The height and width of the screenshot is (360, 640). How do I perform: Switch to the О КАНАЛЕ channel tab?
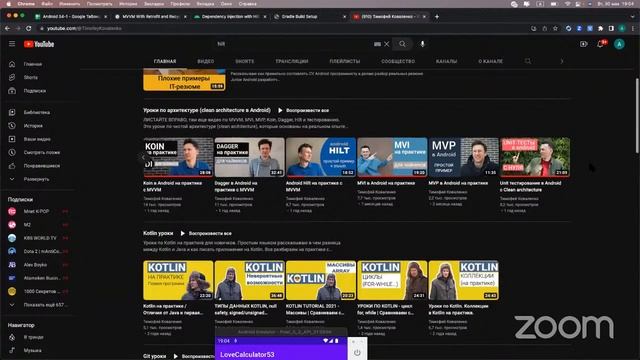point(491,61)
